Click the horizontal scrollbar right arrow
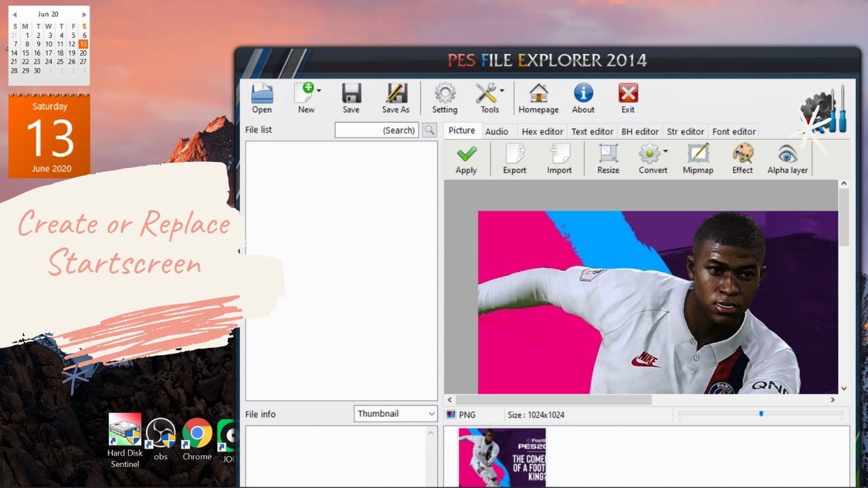868x488 pixels. click(833, 400)
